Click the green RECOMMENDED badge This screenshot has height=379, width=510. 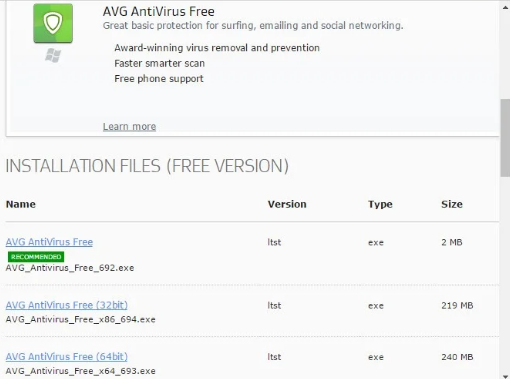[x=36, y=257]
